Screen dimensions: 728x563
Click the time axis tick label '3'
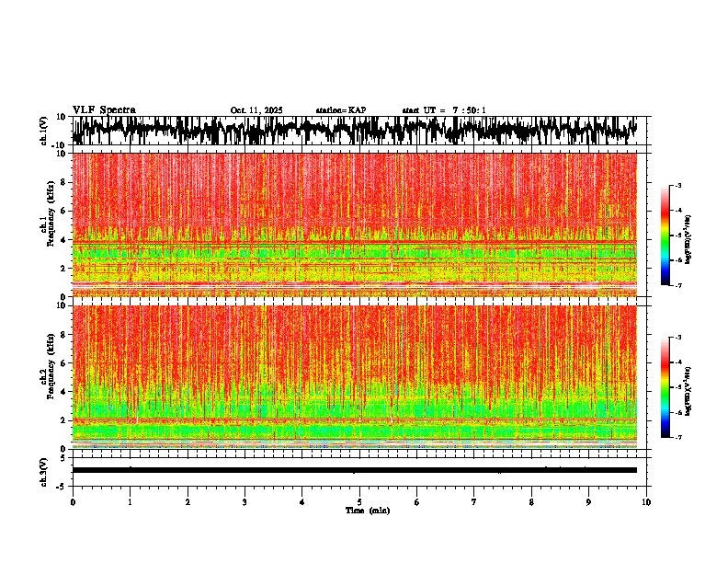[x=245, y=502]
